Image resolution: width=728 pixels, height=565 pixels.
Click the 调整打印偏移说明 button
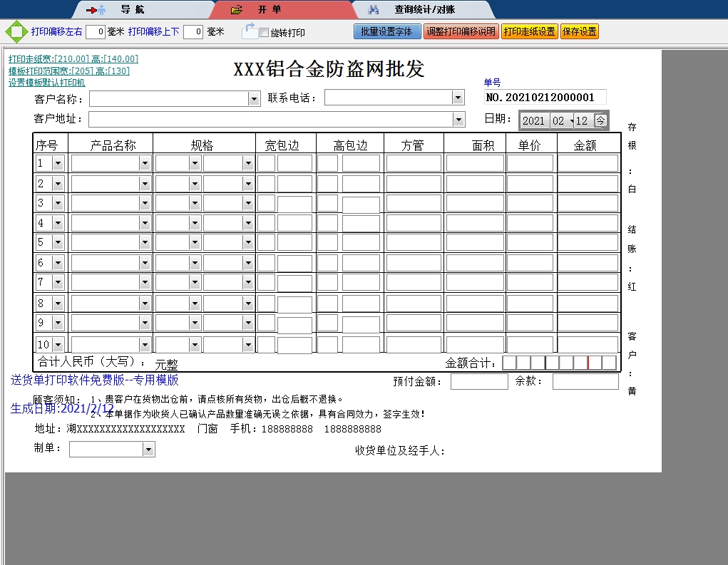[x=461, y=31]
